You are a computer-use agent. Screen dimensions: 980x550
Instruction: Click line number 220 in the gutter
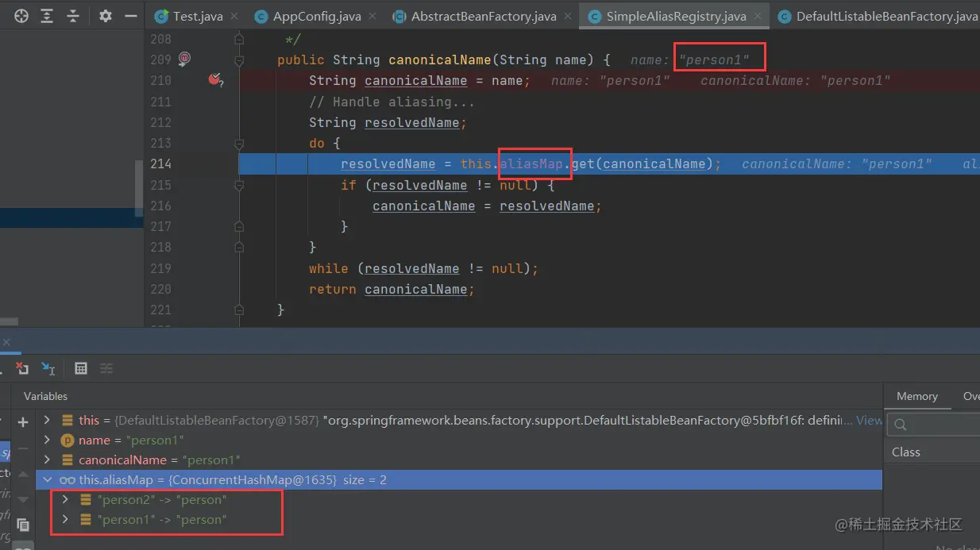coord(160,289)
